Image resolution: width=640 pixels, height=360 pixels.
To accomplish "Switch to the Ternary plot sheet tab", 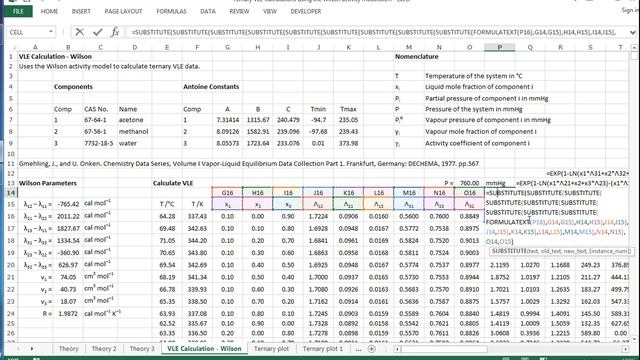I will point(271,349).
